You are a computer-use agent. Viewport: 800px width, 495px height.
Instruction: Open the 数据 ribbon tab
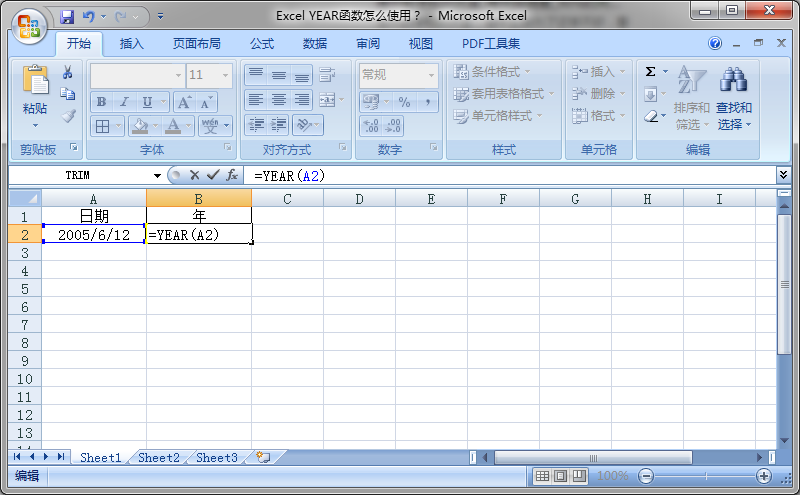pos(315,44)
